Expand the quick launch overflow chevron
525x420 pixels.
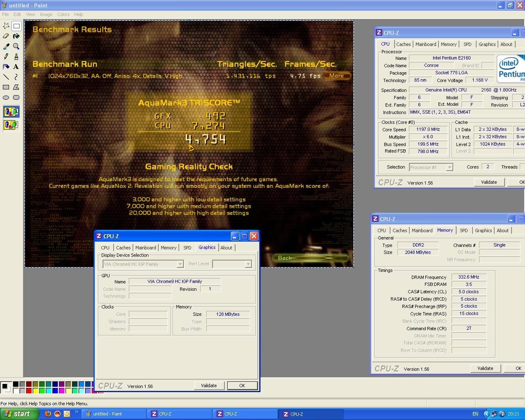[76, 413]
